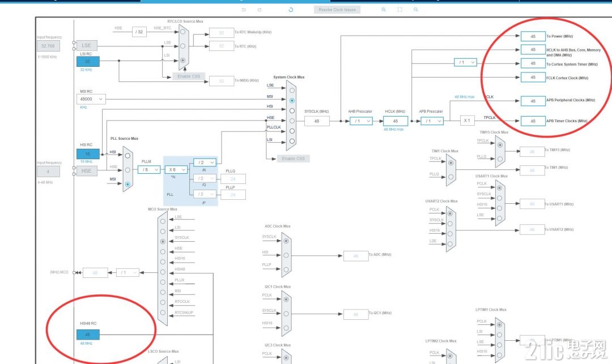The height and width of the screenshot is (364, 612).
Task: Click the HSE input frequency field
Action: pyautogui.click(x=48, y=171)
